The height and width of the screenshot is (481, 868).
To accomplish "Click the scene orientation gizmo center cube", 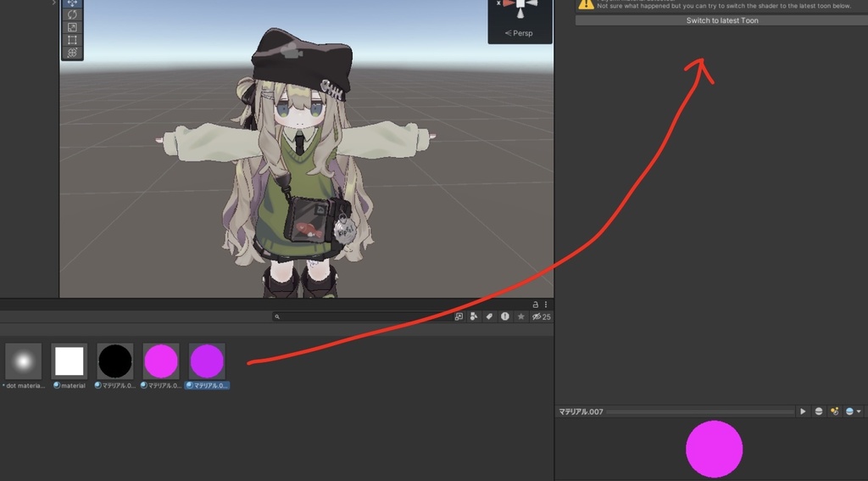I will 520,3.
